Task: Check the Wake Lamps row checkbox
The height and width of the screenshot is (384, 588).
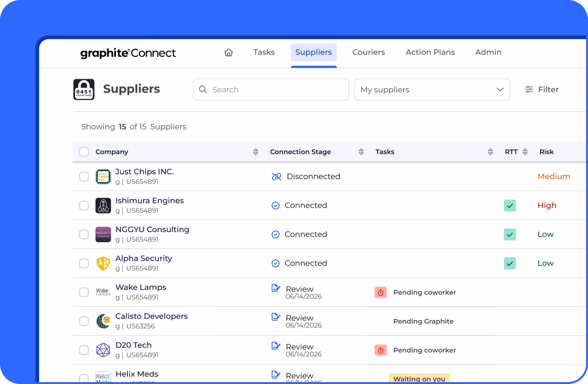Action: coord(84,292)
